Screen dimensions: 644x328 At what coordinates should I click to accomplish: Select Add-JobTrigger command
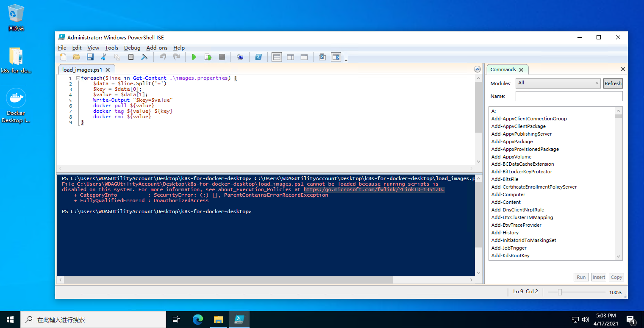[x=509, y=248]
